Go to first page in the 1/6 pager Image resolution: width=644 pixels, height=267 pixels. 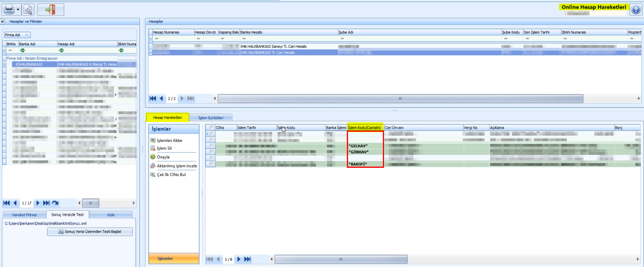coord(209,259)
